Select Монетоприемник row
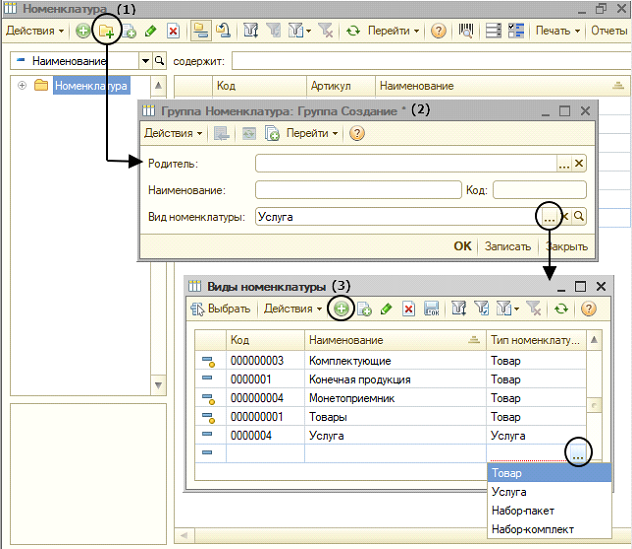632x549 pixels. [390, 398]
